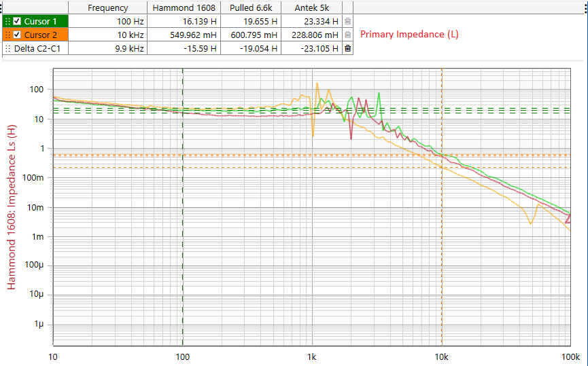Grab the Delta C2-C1 row drag handle
This screenshot has width=588, height=366.
pos(7,48)
